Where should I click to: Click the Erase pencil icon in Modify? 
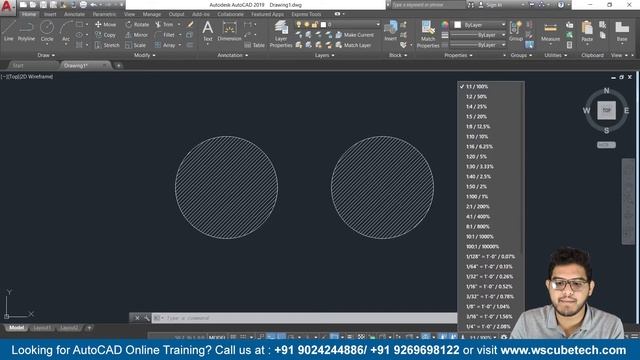click(x=190, y=24)
